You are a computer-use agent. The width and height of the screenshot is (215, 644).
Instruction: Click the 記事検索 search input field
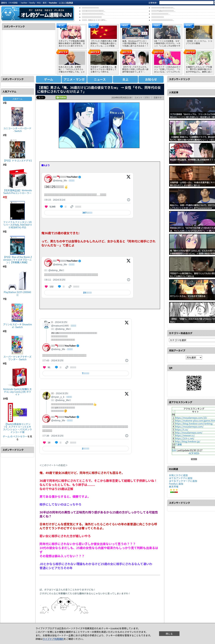[187, 3]
